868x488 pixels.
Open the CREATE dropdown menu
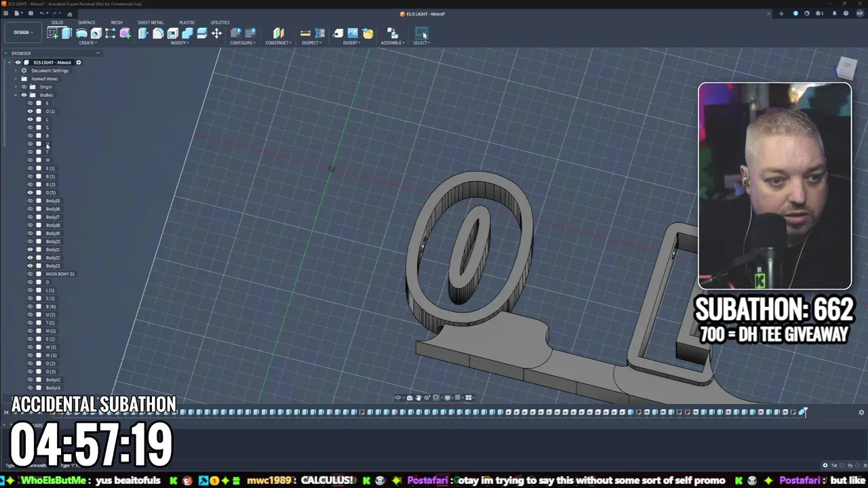click(x=87, y=43)
